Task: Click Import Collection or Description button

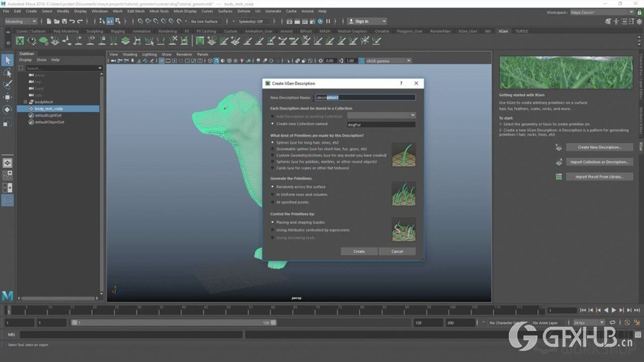Action: click(x=599, y=162)
